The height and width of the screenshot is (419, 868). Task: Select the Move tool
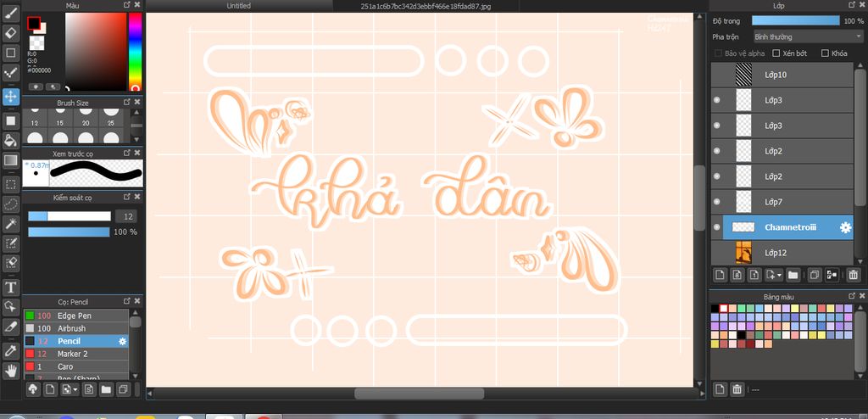(10, 97)
